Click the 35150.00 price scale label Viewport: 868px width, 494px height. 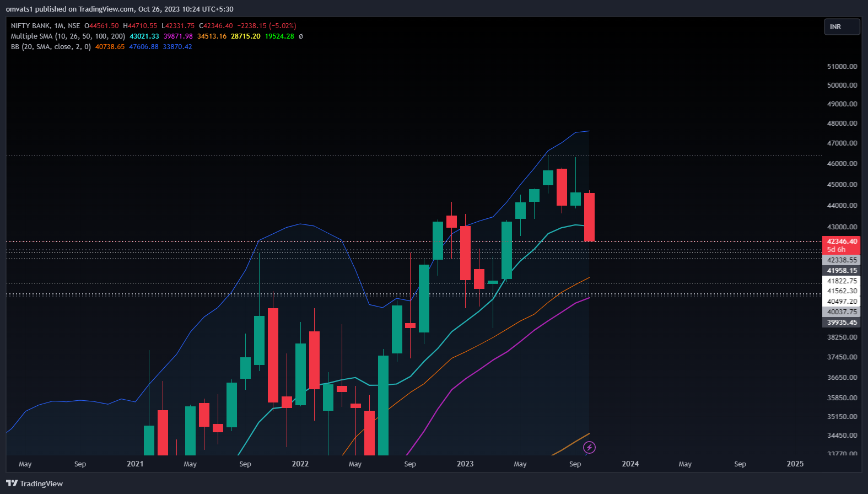point(842,417)
